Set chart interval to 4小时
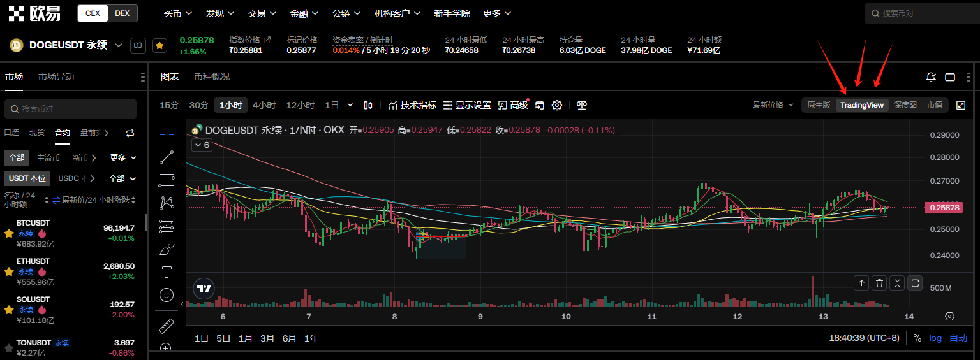Image resolution: width=980 pixels, height=360 pixels. pos(264,105)
